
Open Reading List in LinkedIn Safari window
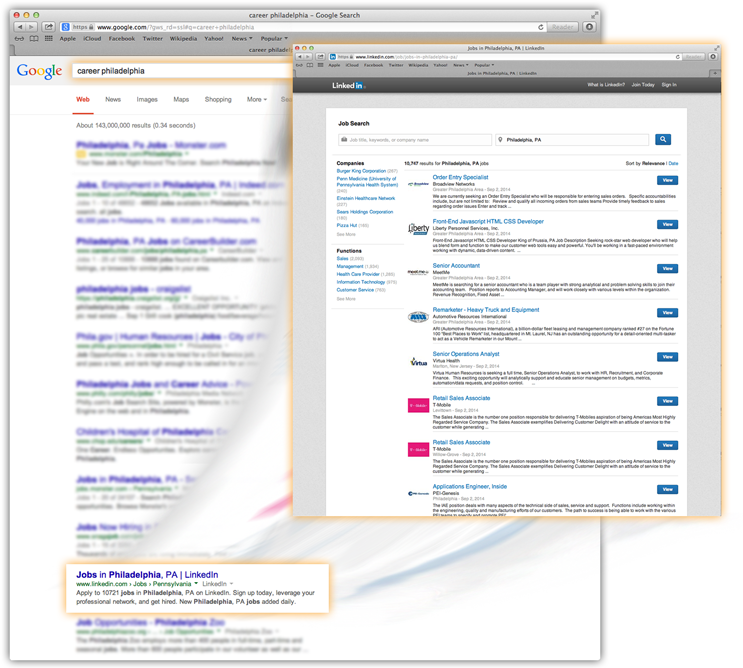pos(299,65)
